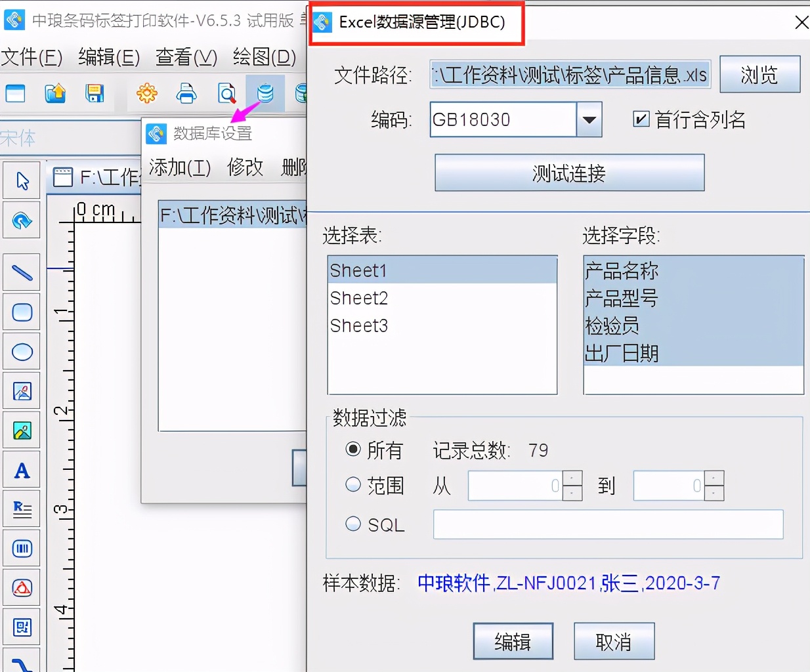Open the 文件(F) menu
810x672 pixels.
coord(33,58)
